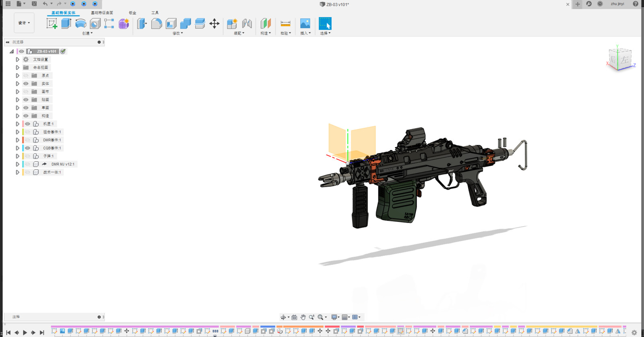This screenshot has height=337, width=644.
Task: Switch to the 基础特征实体 tab
Action: (63, 13)
